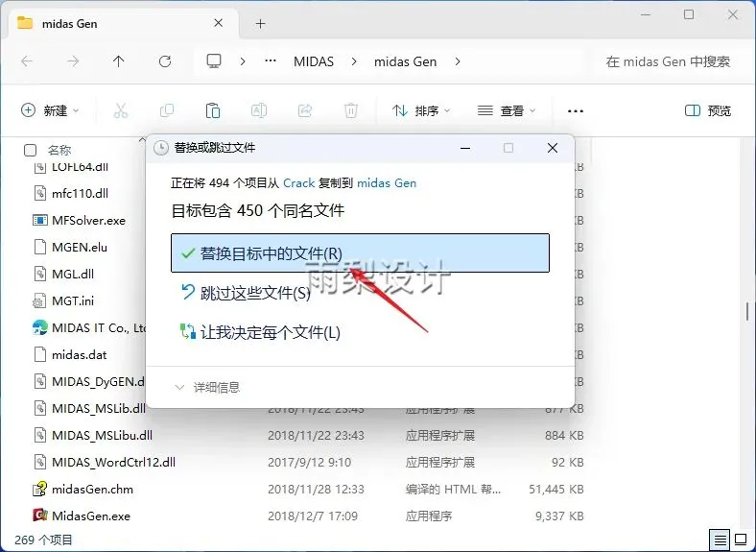Click the MIDAS breadcrumb segment
Viewport: 756px width, 552px height.
click(314, 61)
